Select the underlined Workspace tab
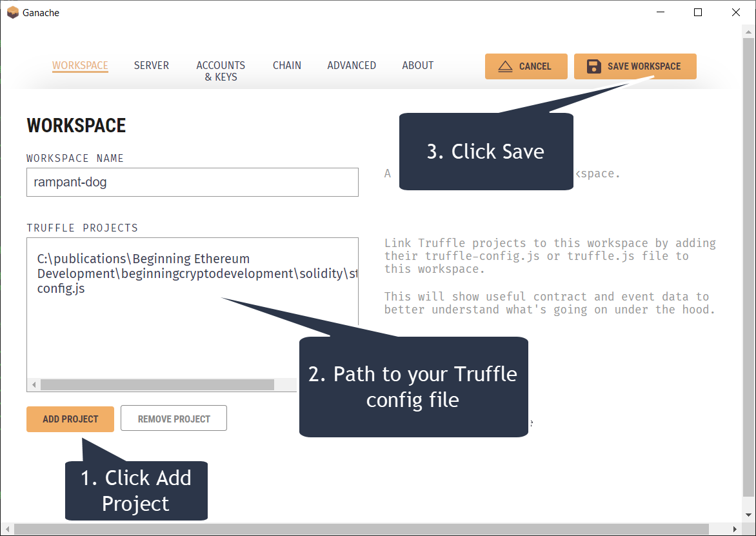 pos(80,65)
